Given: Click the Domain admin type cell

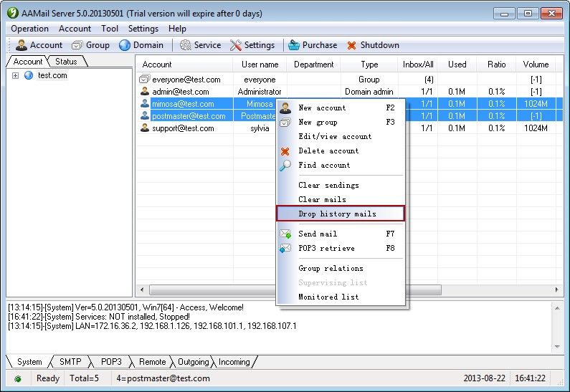Looking at the screenshot, I should tap(369, 92).
